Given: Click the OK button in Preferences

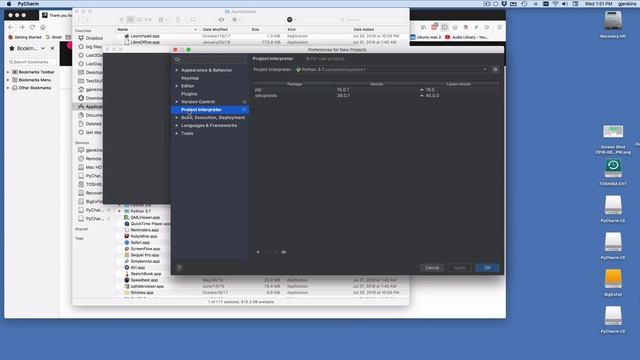Looking at the screenshot, I should point(487,268).
